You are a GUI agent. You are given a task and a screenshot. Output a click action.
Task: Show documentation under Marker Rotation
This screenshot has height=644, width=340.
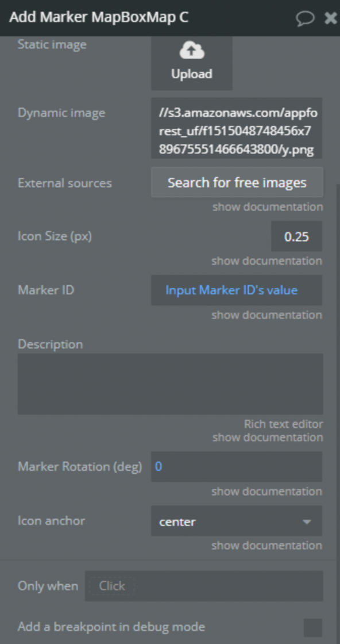point(267,492)
